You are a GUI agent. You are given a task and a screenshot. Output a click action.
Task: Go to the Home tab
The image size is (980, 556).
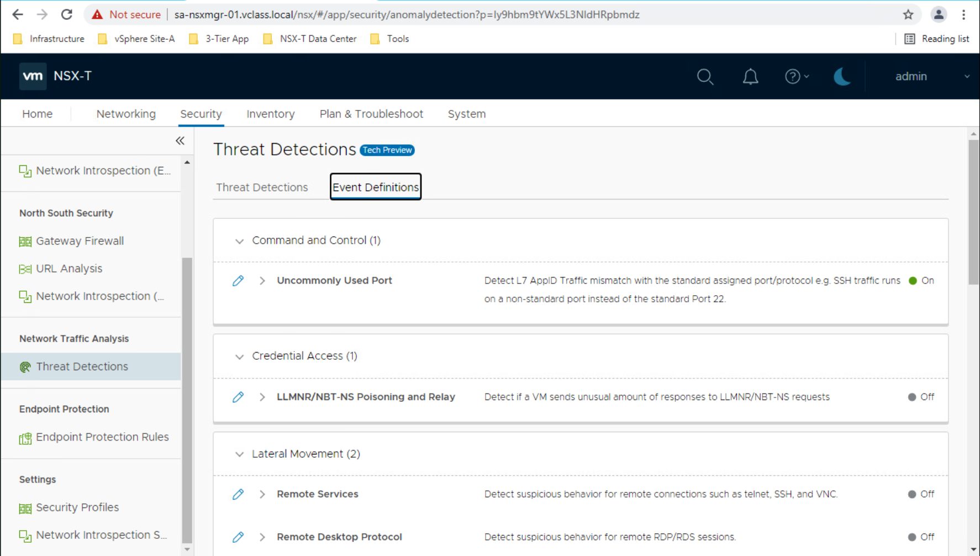38,114
